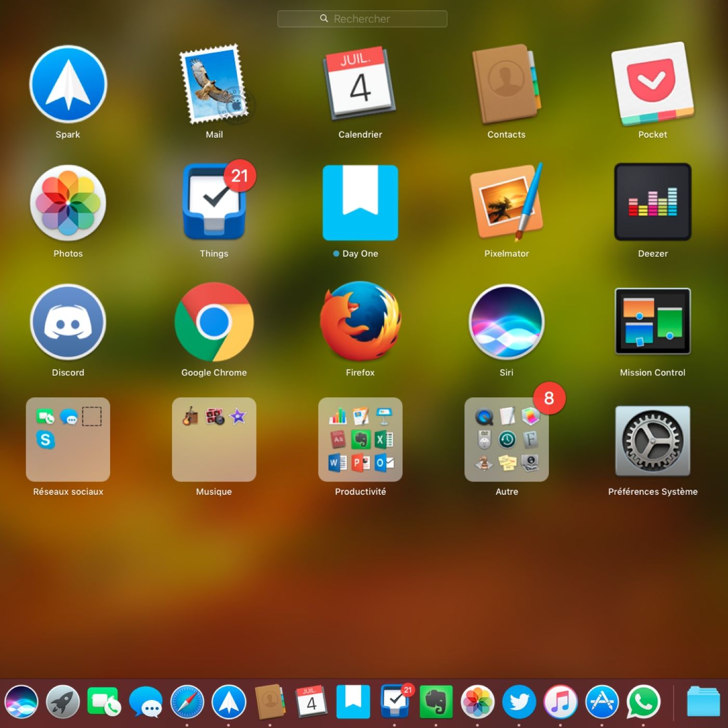728x728 pixels.
Task: Click Siri icon in the Dock
Action: (21, 701)
